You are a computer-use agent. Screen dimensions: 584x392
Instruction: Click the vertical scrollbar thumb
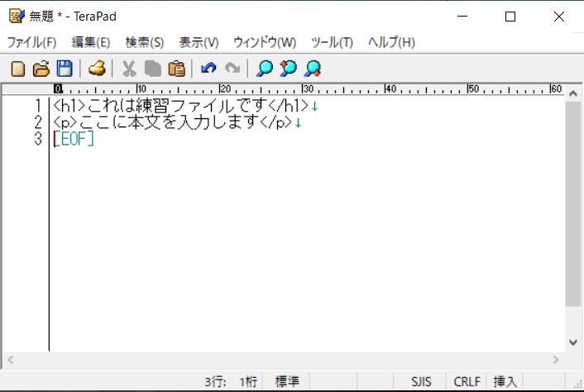point(573,203)
